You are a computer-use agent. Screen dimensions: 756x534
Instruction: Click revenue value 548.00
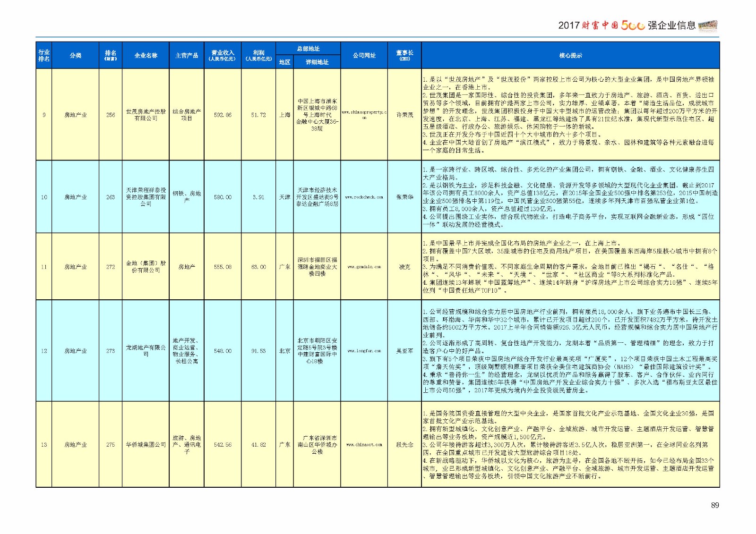[223, 351]
